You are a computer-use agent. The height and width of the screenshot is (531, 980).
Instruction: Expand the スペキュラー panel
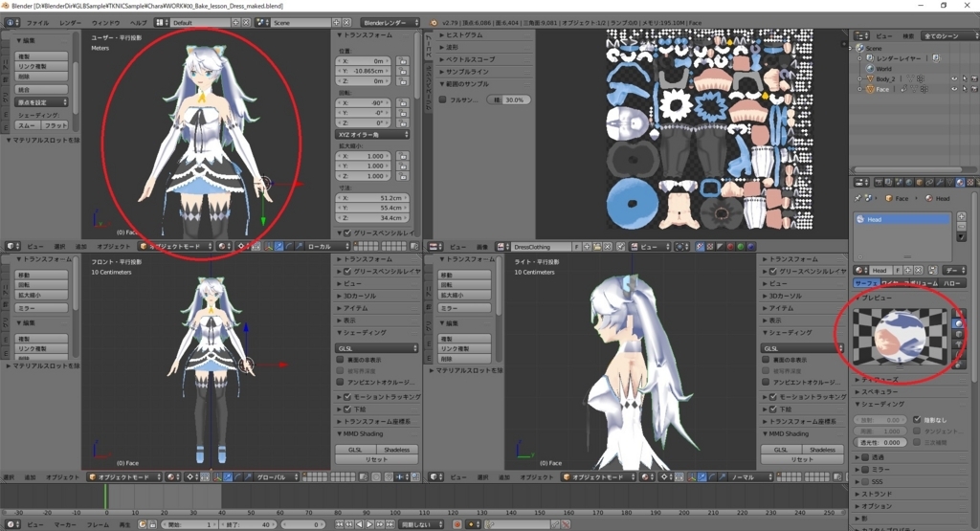point(880,391)
